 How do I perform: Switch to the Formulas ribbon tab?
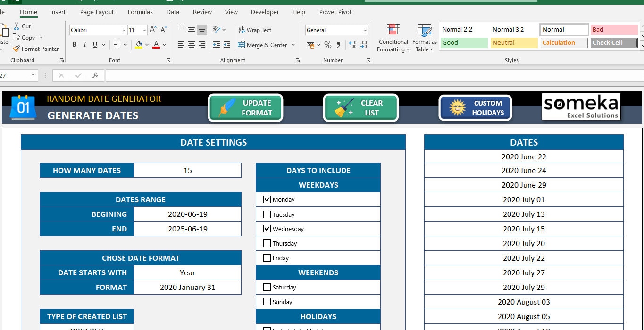pos(140,12)
